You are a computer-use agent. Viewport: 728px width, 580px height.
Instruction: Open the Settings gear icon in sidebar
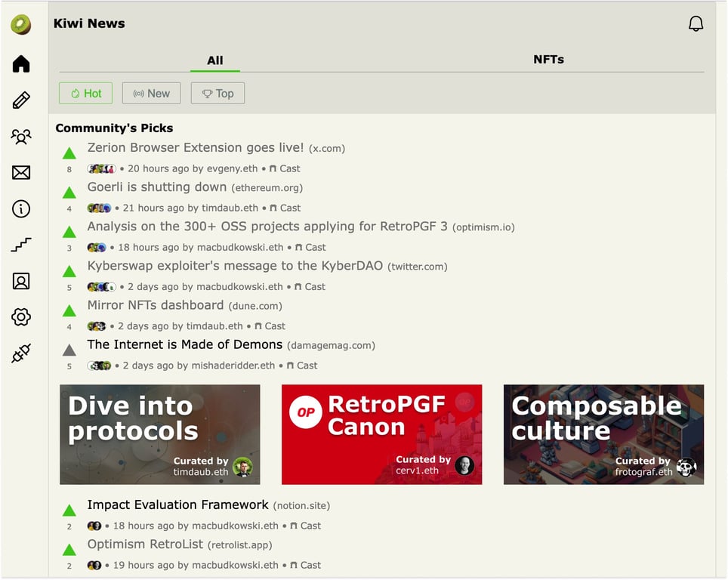pyautogui.click(x=21, y=317)
